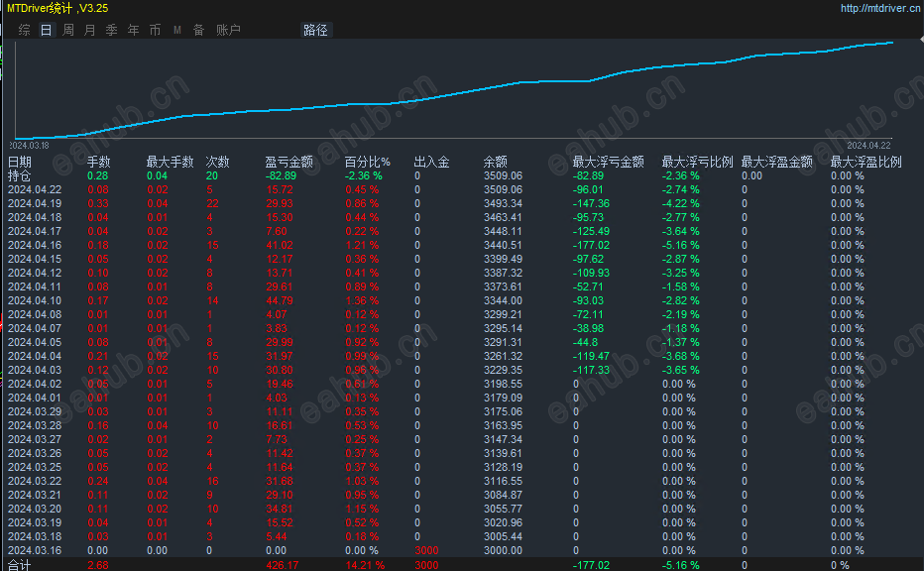Viewport: 924px width, 571px height.
Task: Switch to the 账户 account tab
Action: pos(228,30)
